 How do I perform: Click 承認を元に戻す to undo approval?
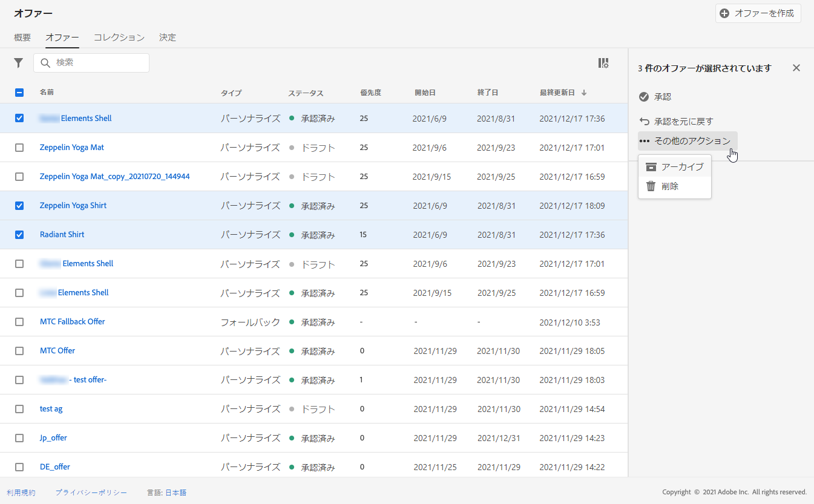pyautogui.click(x=677, y=122)
